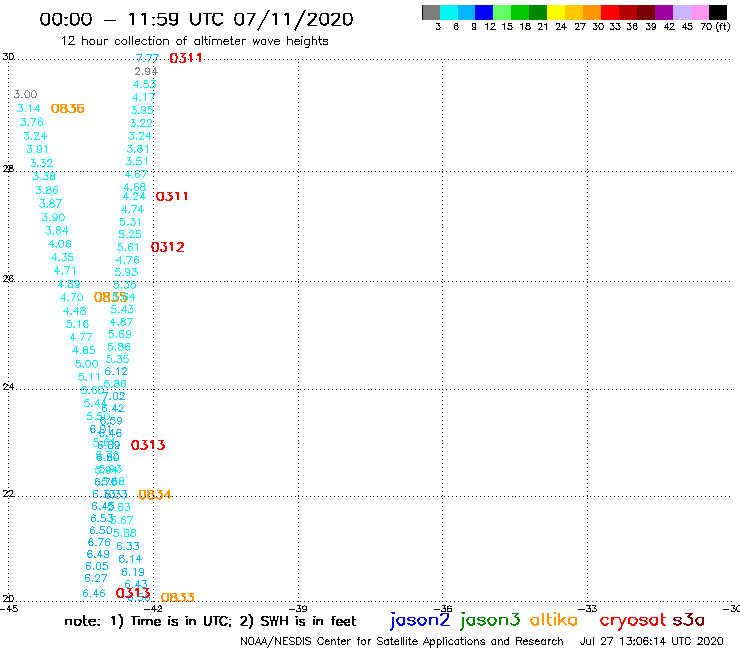Click the orange 'altika' legend label
This screenshot has width=740, height=650.
pyautogui.click(x=554, y=619)
